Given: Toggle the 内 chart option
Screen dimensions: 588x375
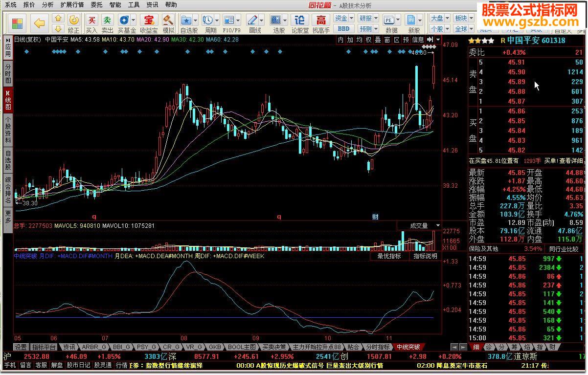Looking at the screenshot, I should 341,40.
